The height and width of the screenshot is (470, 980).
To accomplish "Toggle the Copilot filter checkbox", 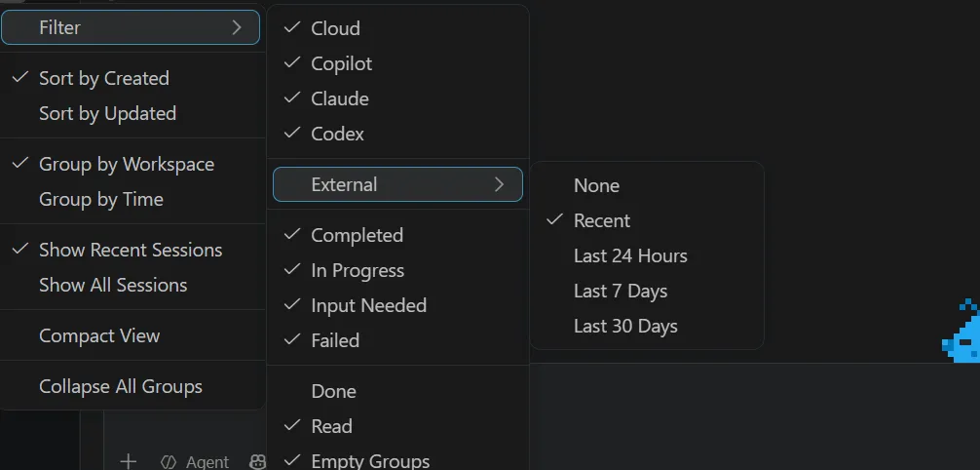I will pyautogui.click(x=397, y=63).
